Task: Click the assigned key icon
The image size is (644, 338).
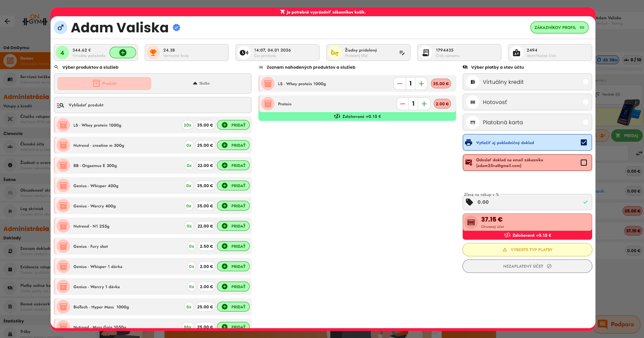Action: point(335,53)
